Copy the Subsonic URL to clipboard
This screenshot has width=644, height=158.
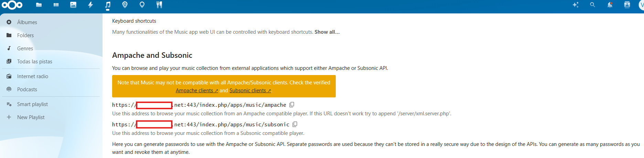pos(295,124)
